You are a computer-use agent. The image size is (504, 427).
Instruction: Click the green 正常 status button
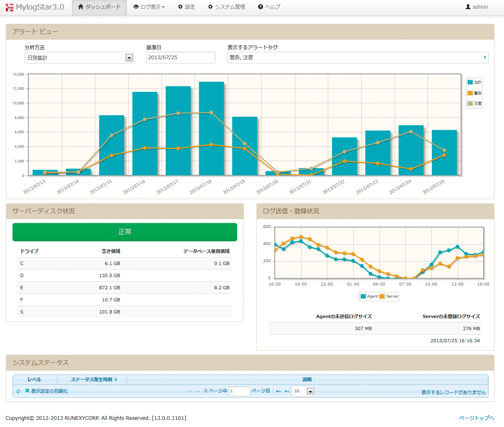125,232
